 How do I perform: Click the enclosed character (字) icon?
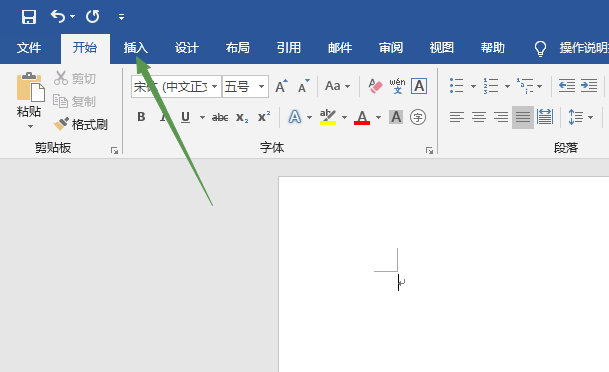click(418, 117)
